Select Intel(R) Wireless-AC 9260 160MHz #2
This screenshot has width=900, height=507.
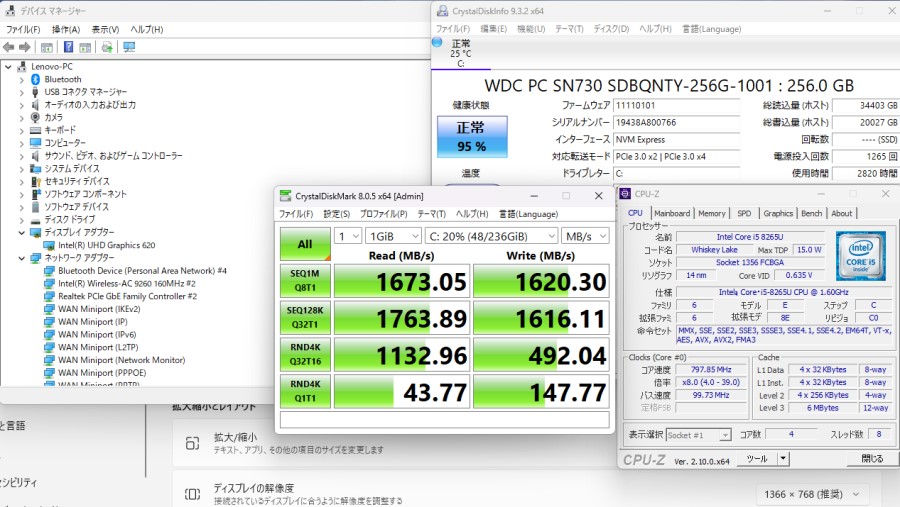(x=127, y=284)
